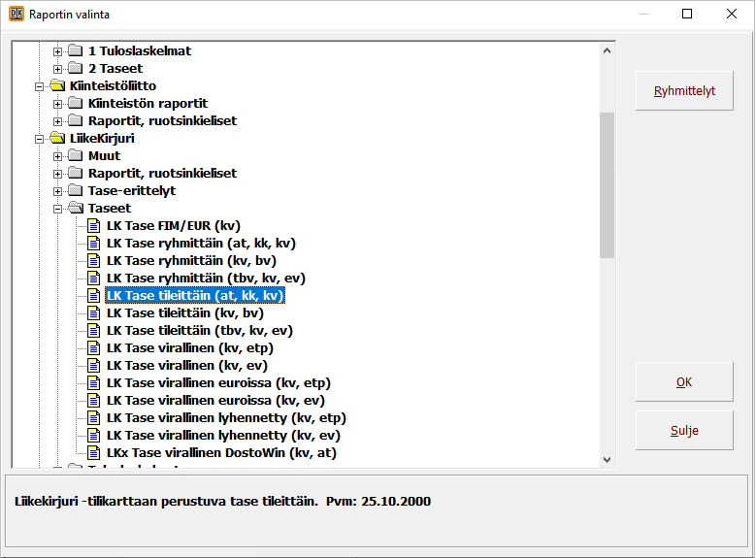
Task: Select LK Tase ryhmittäin (kv, bv) report
Action: pyautogui.click(x=184, y=261)
